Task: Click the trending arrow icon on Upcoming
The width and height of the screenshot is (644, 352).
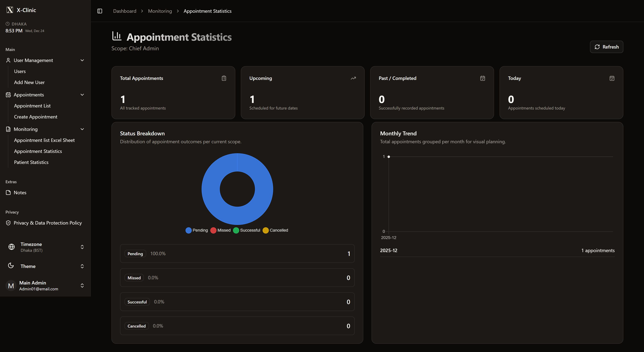Action: (353, 78)
